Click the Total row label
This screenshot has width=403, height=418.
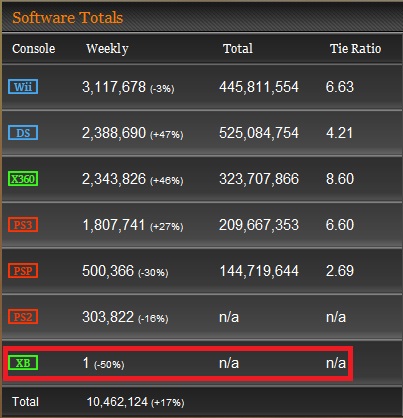click(x=25, y=402)
